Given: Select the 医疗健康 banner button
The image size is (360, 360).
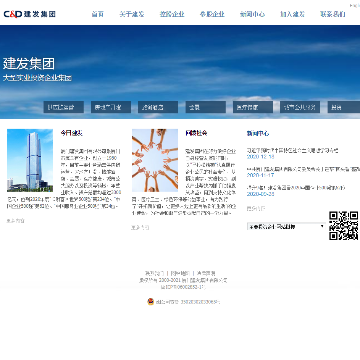Looking at the screenshot, I should coord(253,107).
